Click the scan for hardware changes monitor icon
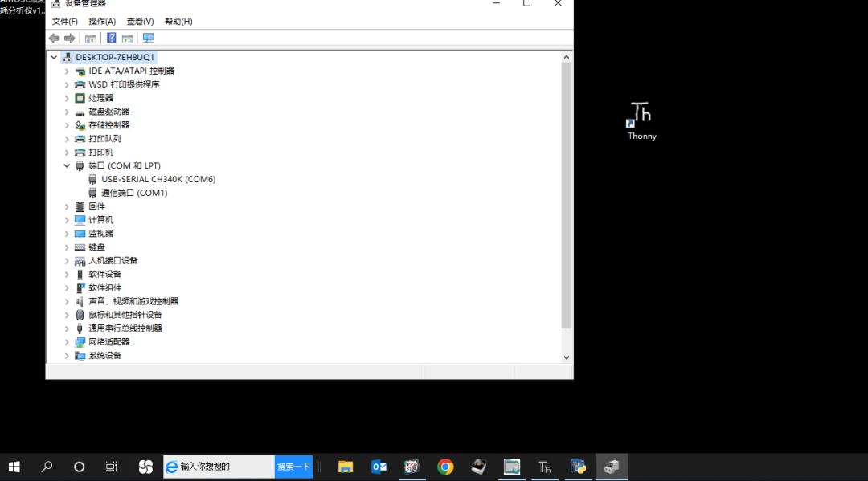The image size is (868, 481). [149, 39]
